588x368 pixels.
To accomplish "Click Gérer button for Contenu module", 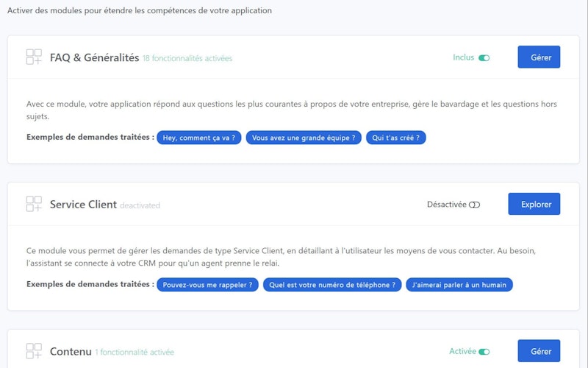I will coord(539,351).
